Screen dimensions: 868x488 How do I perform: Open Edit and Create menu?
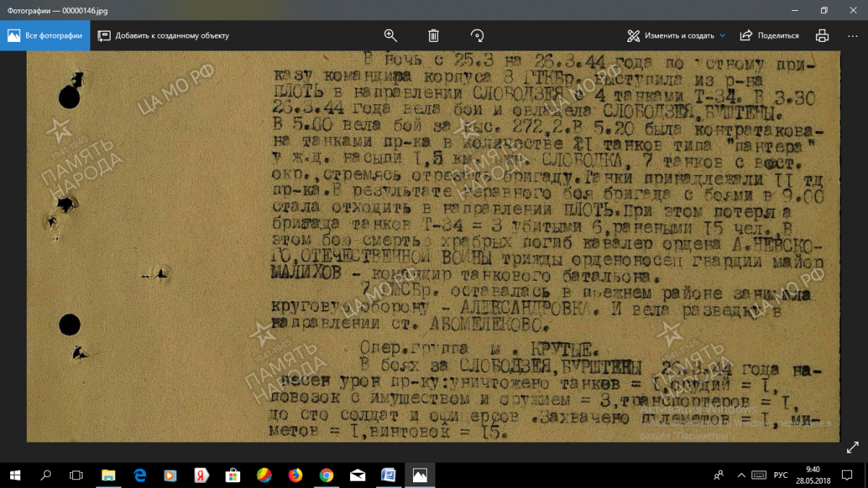pyautogui.click(x=676, y=35)
